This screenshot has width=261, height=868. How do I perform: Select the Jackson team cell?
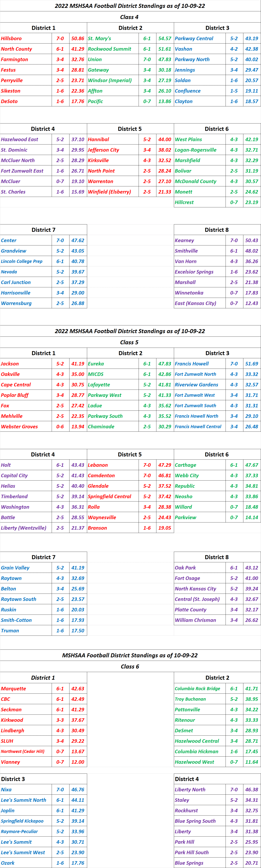(x=26, y=363)
